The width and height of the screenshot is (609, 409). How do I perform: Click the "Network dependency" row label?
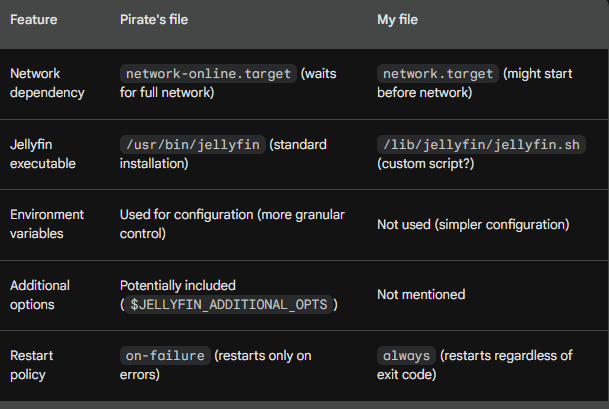click(x=45, y=82)
